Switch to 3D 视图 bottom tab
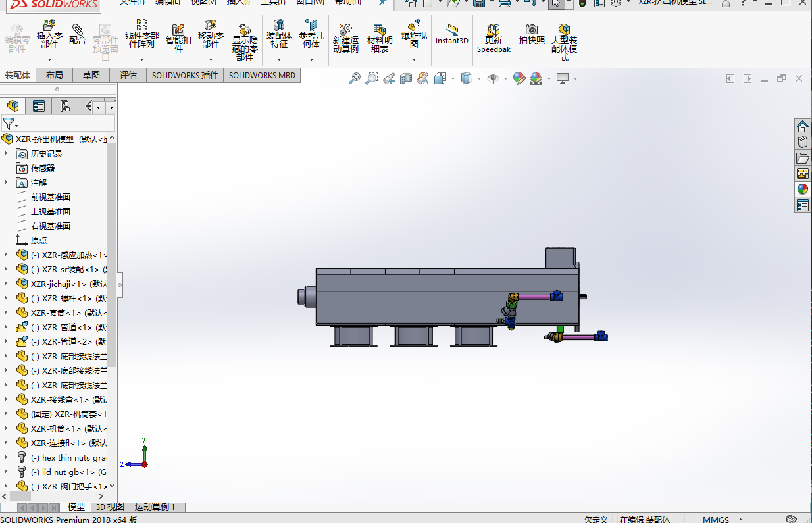The image size is (812, 523). 110,507
